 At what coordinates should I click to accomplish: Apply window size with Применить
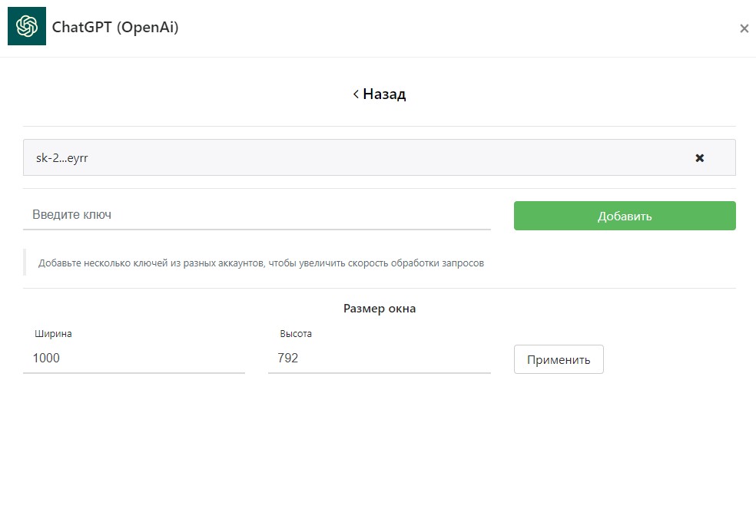point(559,359)
